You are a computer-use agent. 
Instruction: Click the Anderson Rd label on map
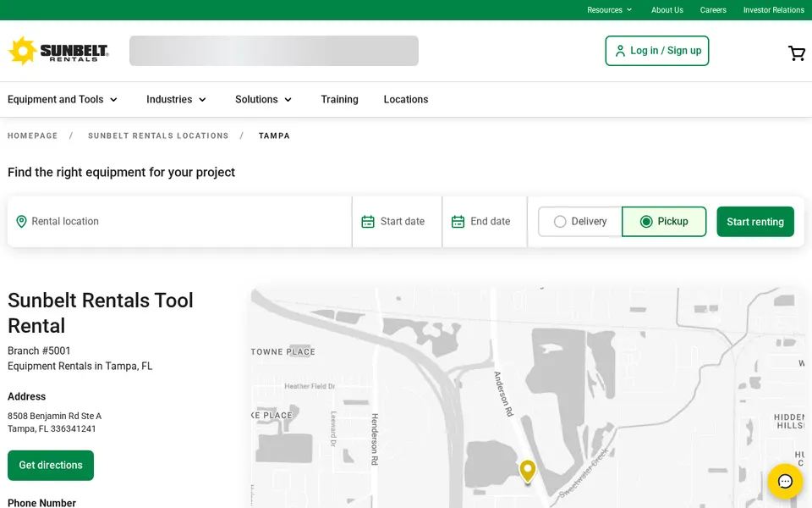[503, 394]
